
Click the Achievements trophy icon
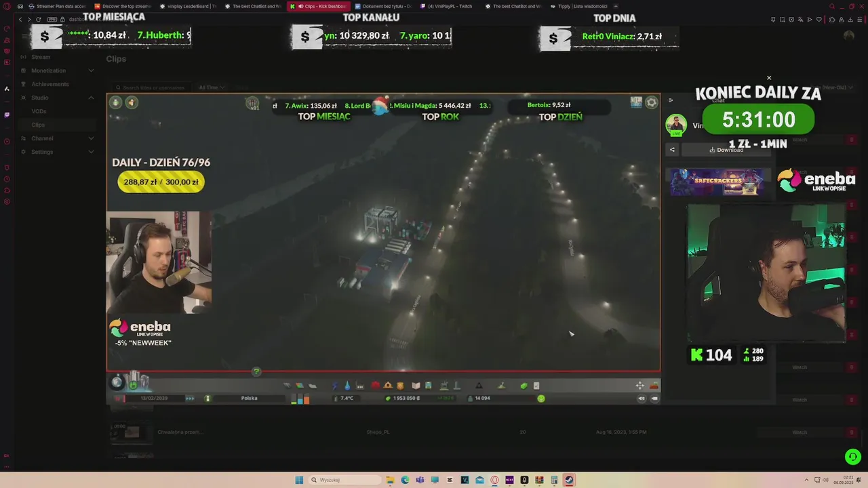coord(24,84)
